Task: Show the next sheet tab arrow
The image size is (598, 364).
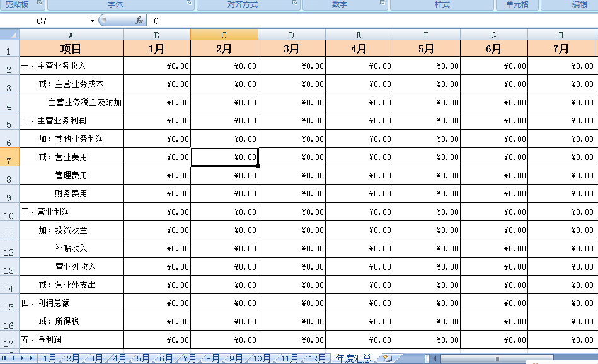Action: [22, 358]
